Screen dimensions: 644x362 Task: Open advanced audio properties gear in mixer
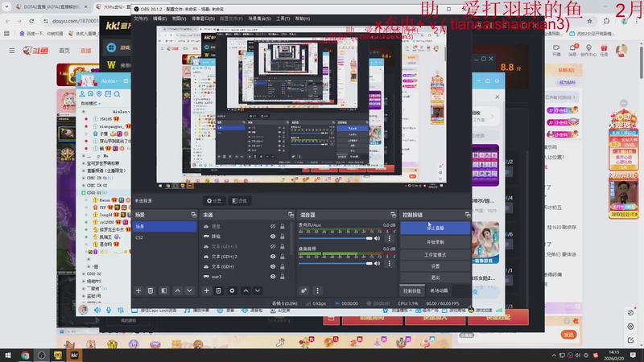[304, 290]
